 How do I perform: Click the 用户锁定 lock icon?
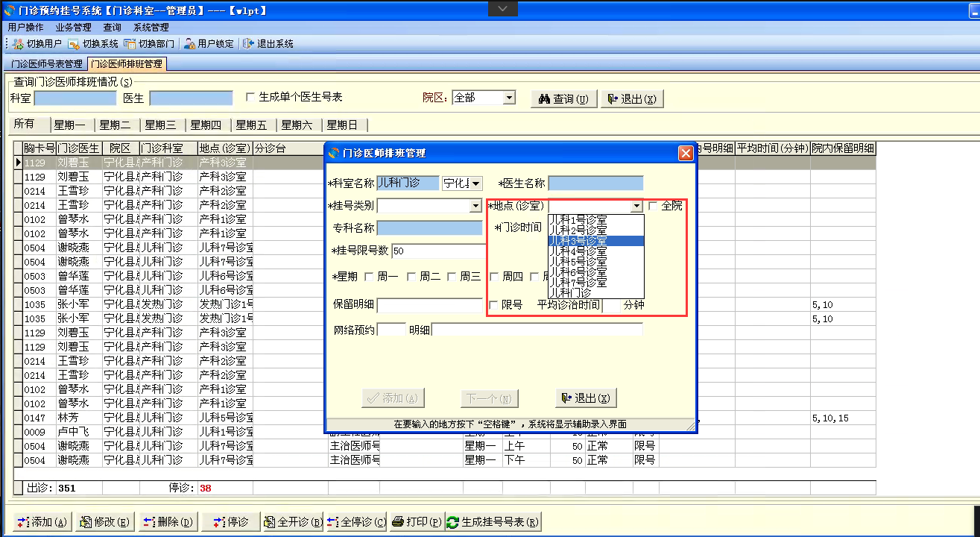190,44
